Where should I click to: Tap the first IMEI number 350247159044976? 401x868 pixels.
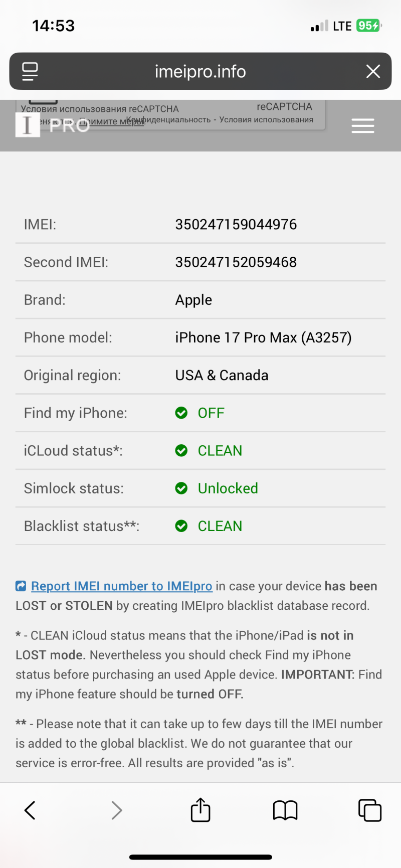[236, 224]
